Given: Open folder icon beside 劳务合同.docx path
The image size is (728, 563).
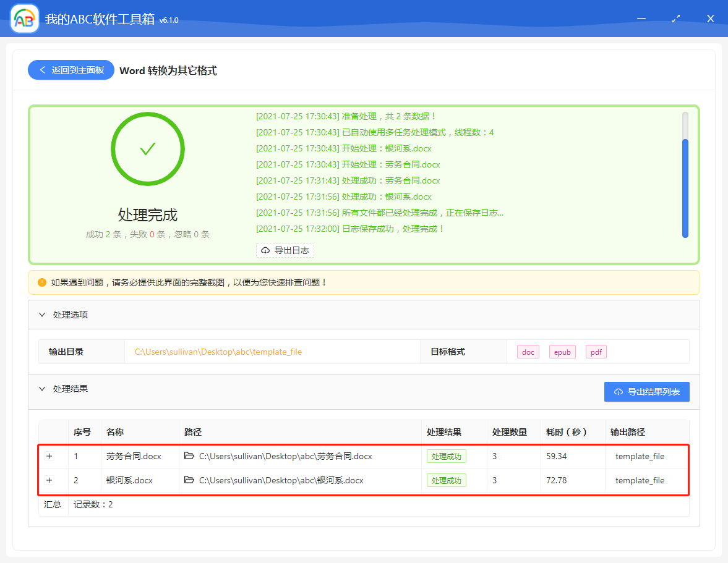Looking at the screenshot, I should tap(190, 456).
